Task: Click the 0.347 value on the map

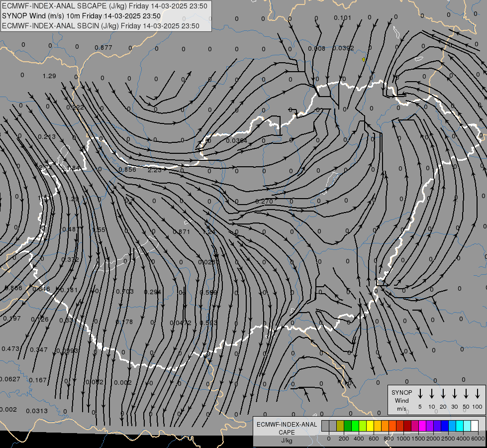Action: (39, 350)
